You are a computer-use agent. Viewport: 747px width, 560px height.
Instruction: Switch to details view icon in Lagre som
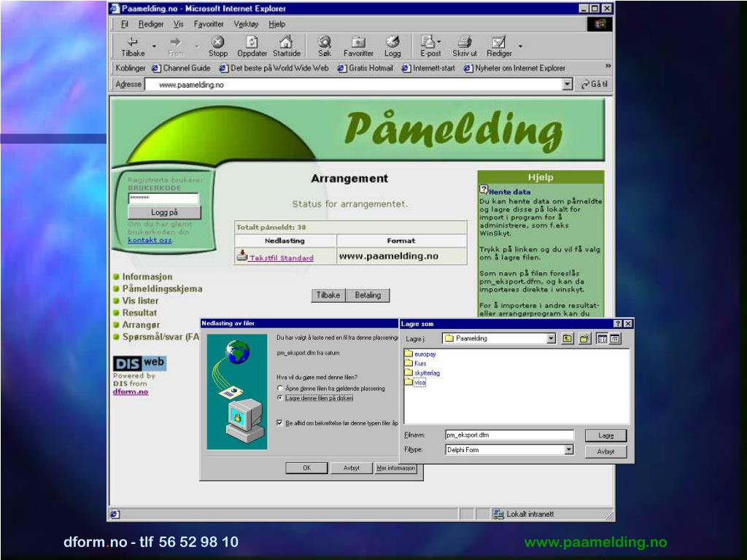click(615, 338)
